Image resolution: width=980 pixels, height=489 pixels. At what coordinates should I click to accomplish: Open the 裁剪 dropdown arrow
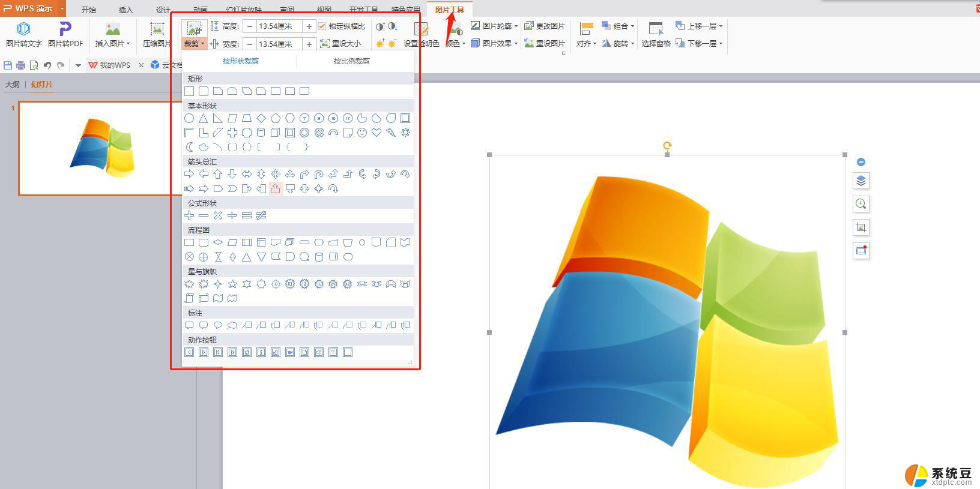click(x=203, y=44)
